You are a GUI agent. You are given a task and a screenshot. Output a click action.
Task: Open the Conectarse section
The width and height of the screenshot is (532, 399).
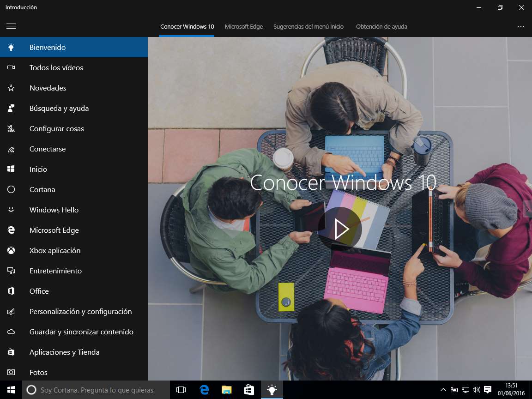click(73, 149)
